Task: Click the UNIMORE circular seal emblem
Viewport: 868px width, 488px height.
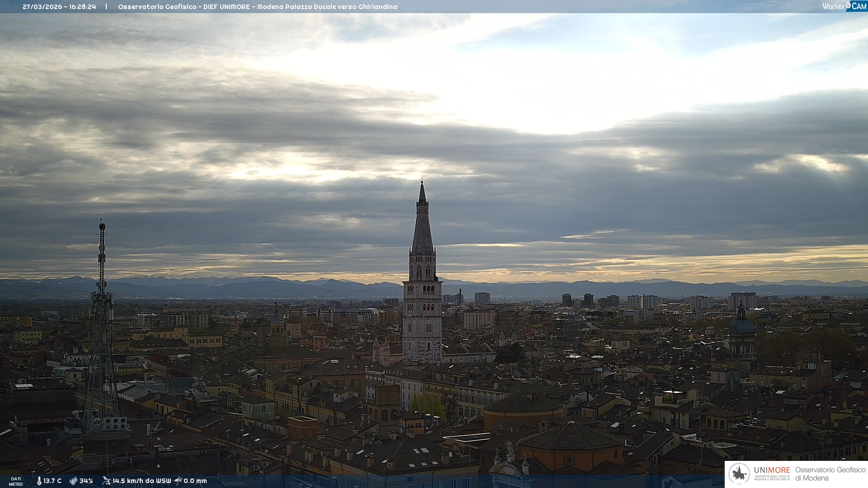Action: 739,474
